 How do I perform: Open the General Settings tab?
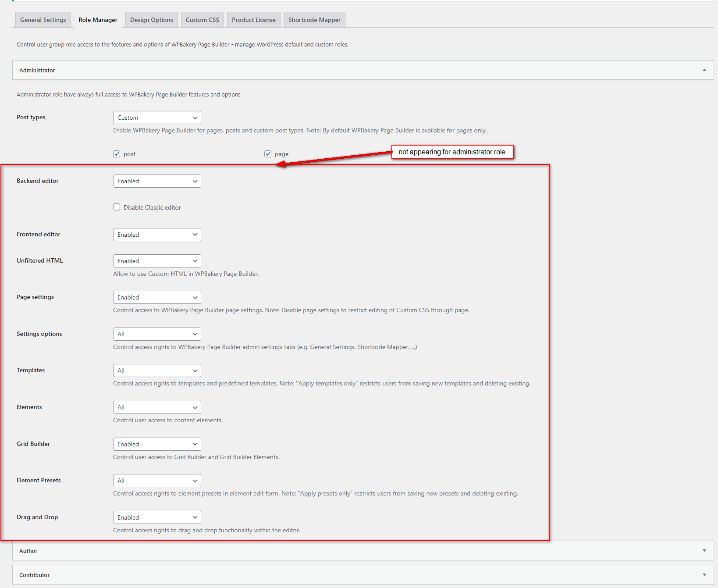coord(43,20)
